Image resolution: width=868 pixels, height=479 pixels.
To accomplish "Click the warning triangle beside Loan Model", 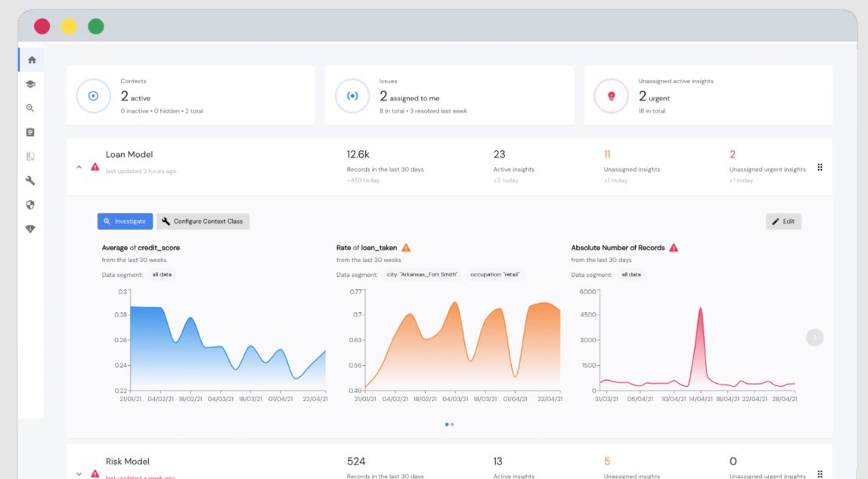I will pos(95,167).
